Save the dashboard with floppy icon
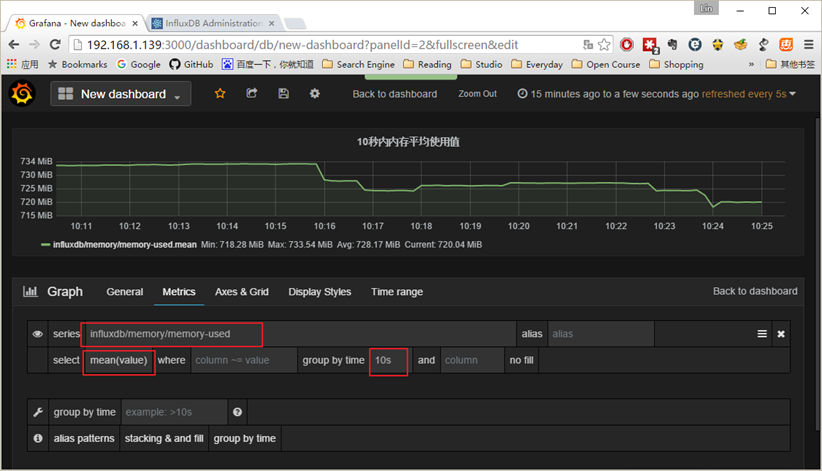 point(283,93)
